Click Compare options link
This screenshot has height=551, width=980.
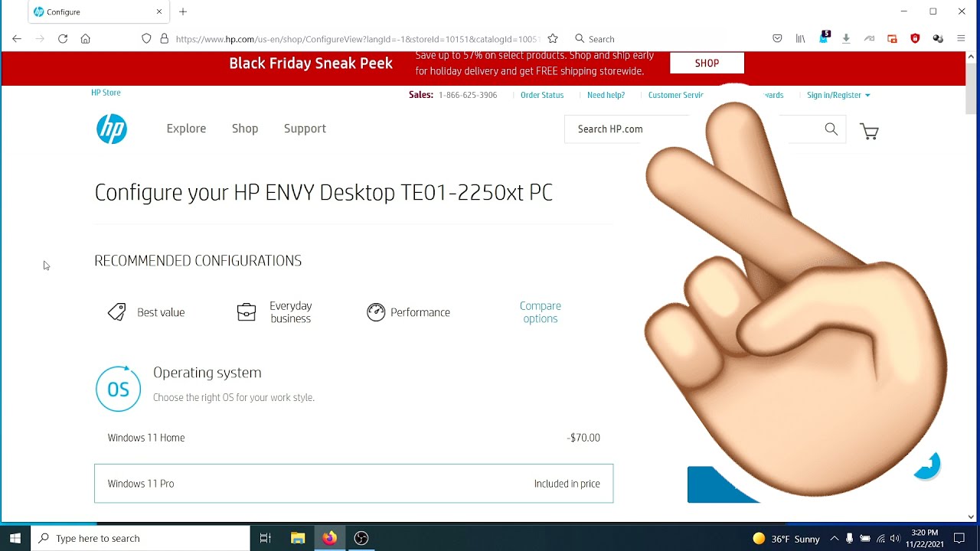pos(541,312)
